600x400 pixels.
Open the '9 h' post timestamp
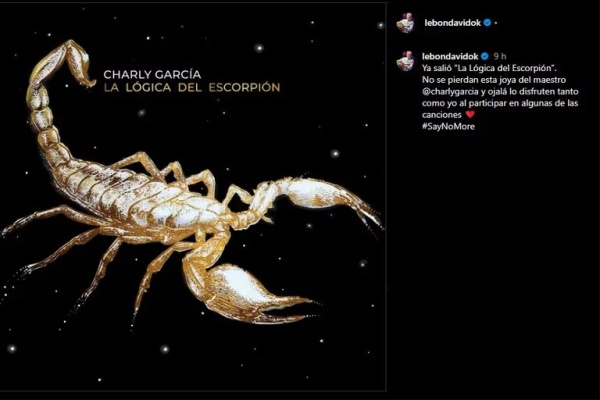pos(500,56)
